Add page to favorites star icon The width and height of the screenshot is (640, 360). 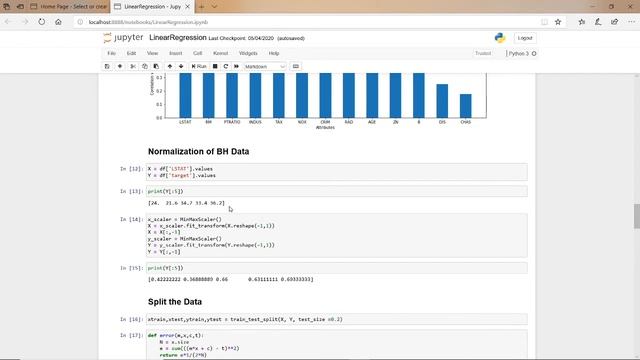click(x=558, y=22)
